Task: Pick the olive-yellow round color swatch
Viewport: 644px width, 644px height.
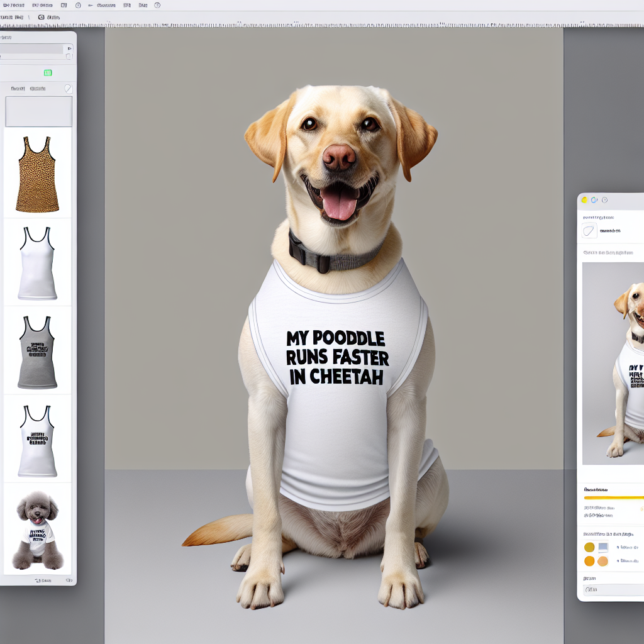Action: point(589,547)
